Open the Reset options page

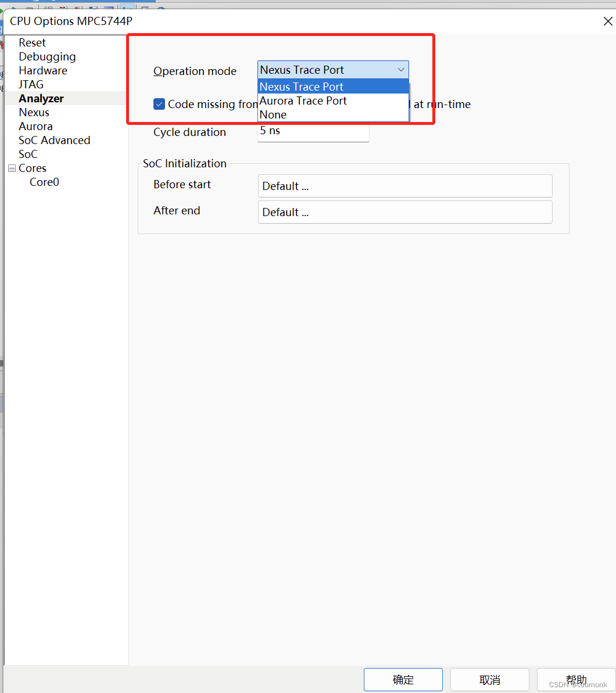33,43
